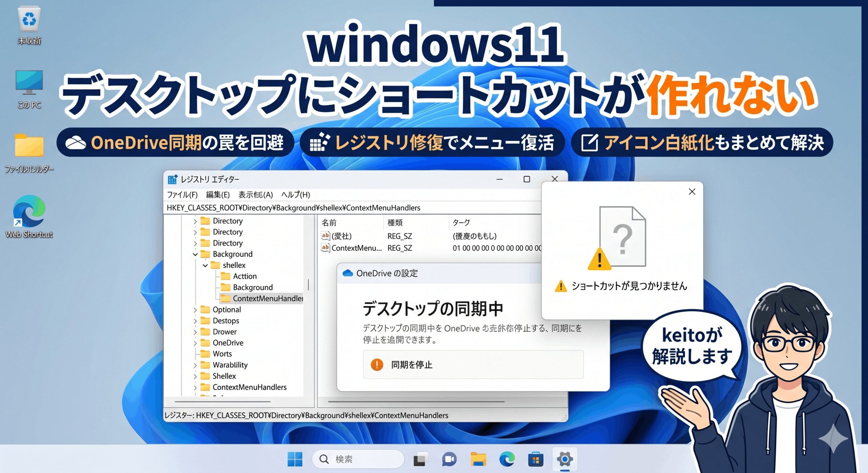
Task: Open the Windows Start button on the taskbar
Action: pyautogui.click(x=295, y=459)
